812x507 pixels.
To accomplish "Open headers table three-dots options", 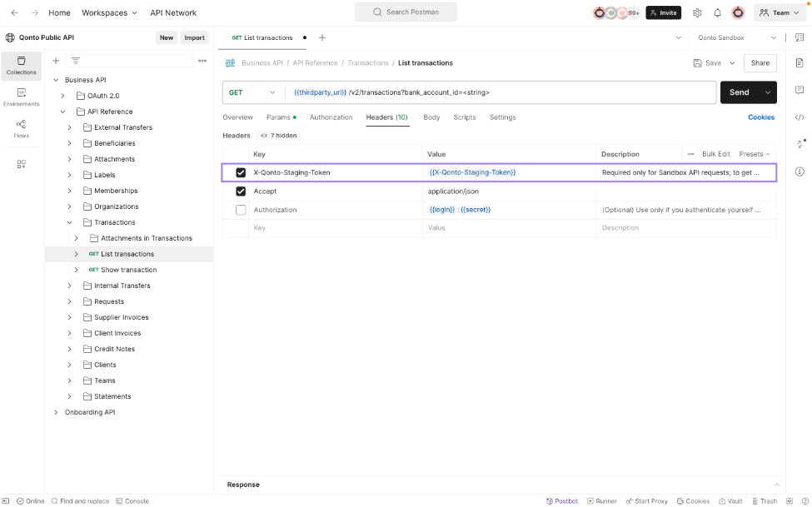I will pyautogui.click(x=690, y=154).
